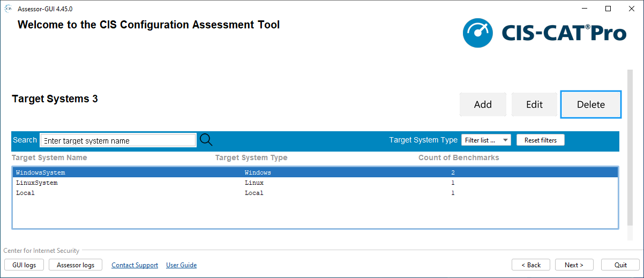The image size is (644, 278).
Task: Click the CIS-CAT Pro gauge logo
Action: tap(478, 33)
